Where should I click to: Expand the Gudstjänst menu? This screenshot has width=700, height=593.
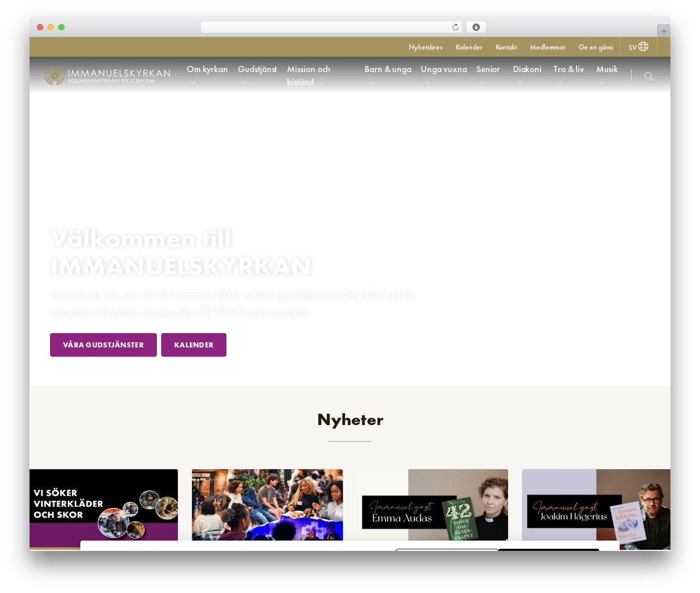pyautogui.click(x=257, y=75)
